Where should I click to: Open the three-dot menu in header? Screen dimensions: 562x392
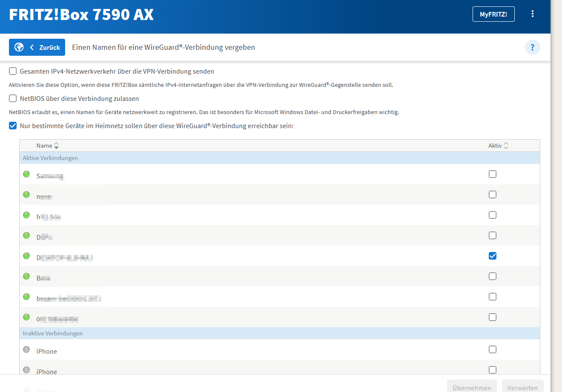[532, 14]
